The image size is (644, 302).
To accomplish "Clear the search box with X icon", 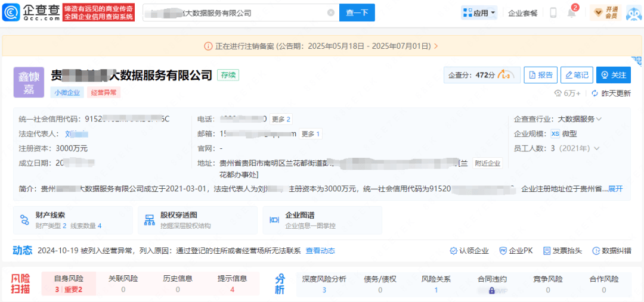I will [x=331, y=13].
